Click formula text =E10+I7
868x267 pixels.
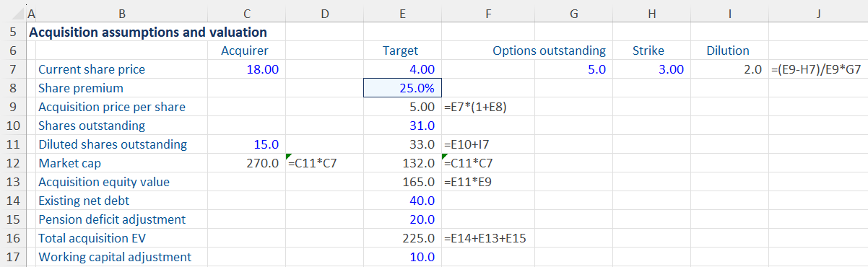tap(466, 144)
